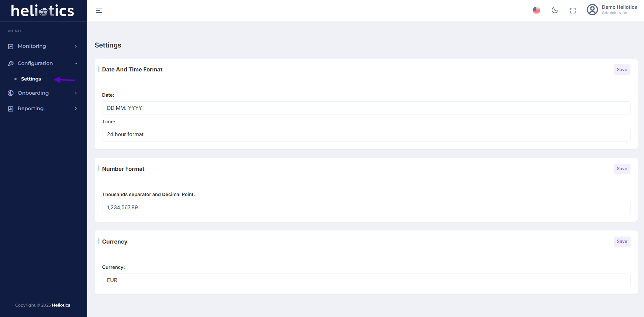Save the Currency section

(622, 242)
